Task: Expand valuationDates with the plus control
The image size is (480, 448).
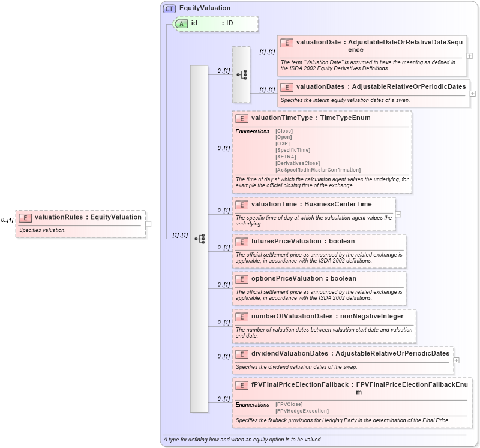Action: (472, 93)
